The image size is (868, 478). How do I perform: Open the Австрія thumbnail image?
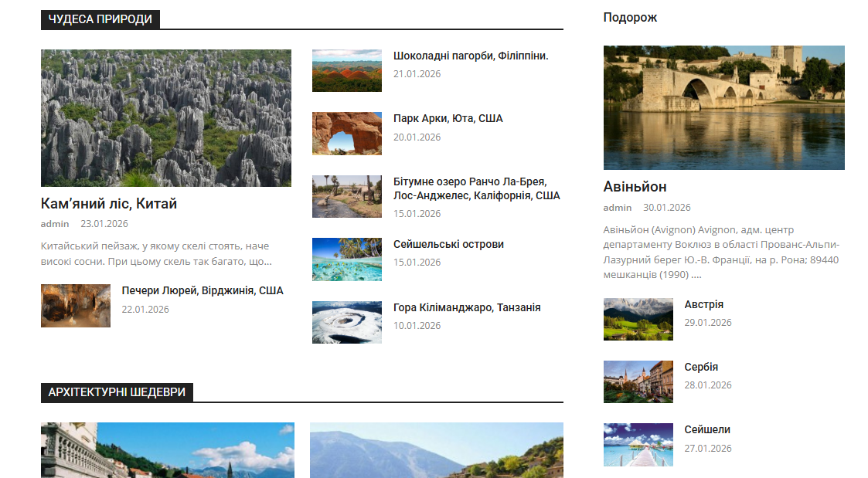[638, 319]
